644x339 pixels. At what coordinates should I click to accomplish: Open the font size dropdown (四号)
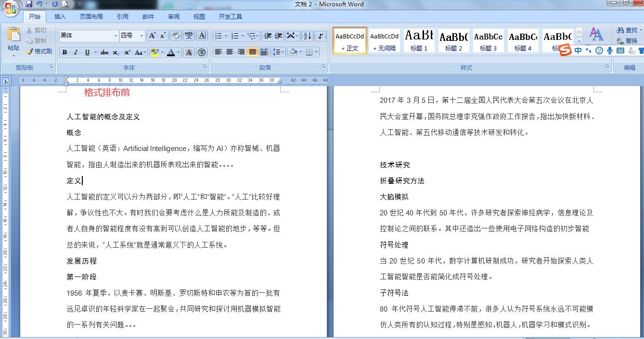click(142, 36)
